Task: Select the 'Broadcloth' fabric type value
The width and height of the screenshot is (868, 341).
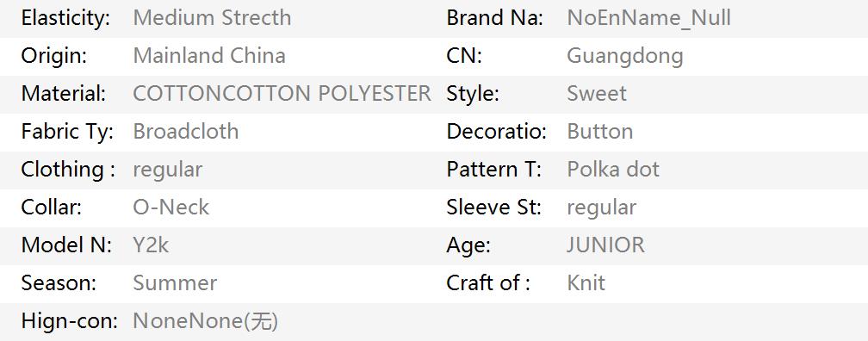Action: pyautogui.click(x=186, y=132)
